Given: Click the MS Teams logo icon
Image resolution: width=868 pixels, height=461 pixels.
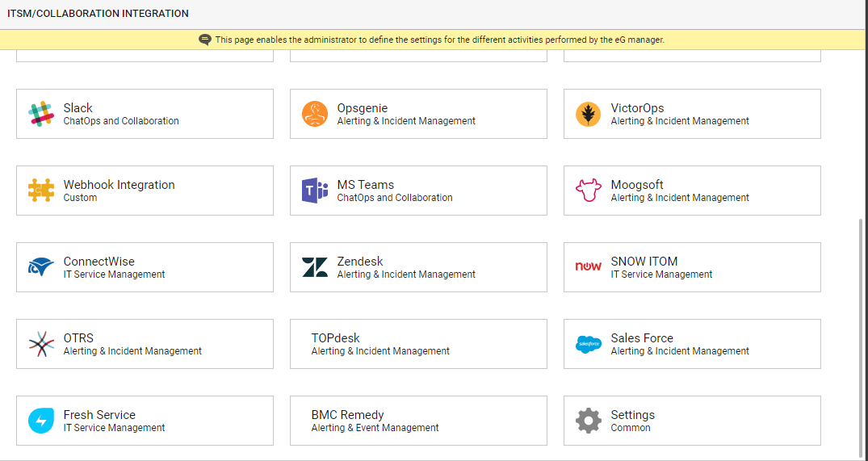Looking at the screenshot, I should pyautogui.click(x=315, y=191).
